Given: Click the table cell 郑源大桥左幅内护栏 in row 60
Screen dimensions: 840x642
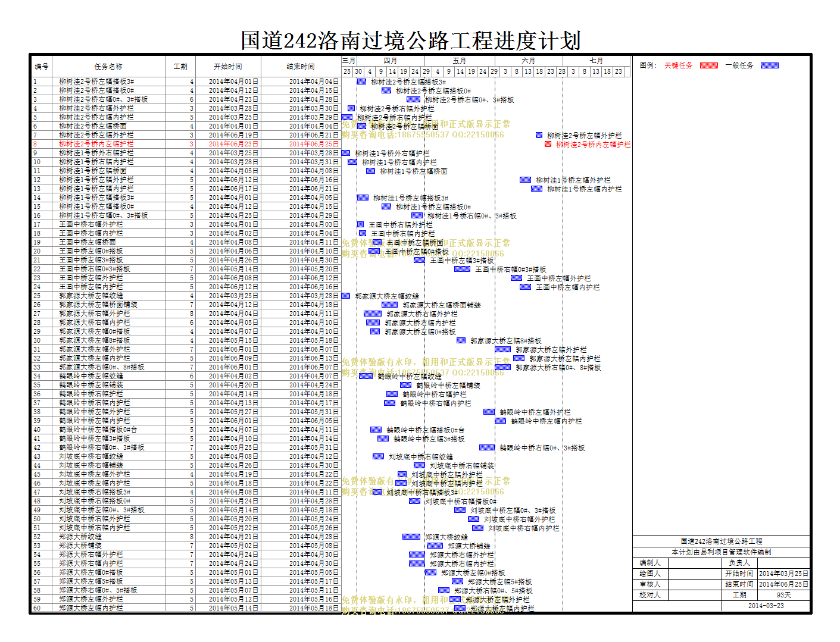Looking at the screenshot, I should click(108, 608).
